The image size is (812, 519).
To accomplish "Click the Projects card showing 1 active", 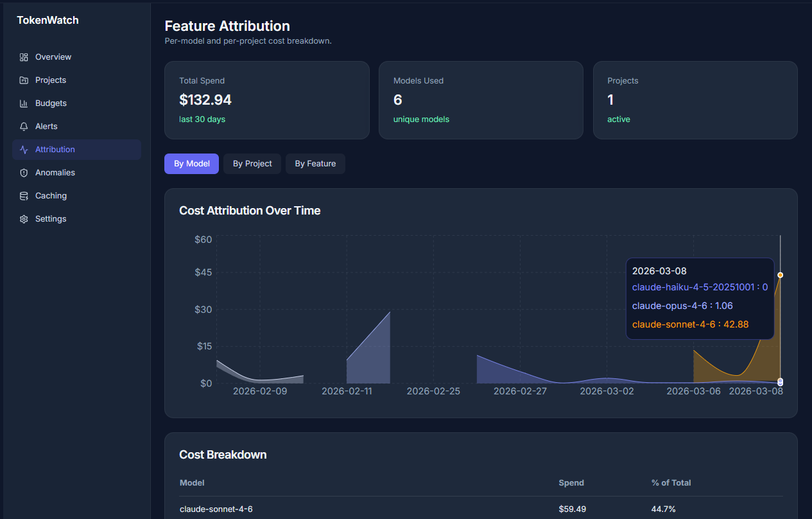I will coord(695,100).
